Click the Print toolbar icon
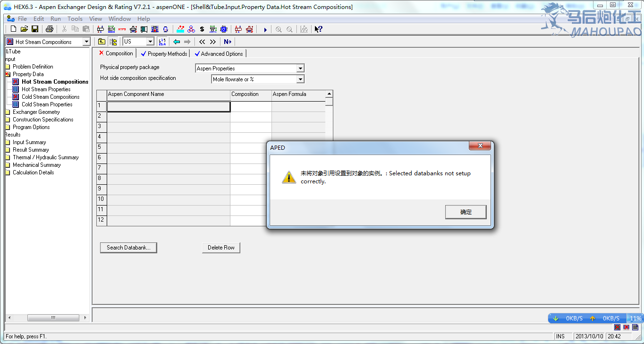Image resolution: width=644 pixels, height=344 pixels. coord(50,29)
